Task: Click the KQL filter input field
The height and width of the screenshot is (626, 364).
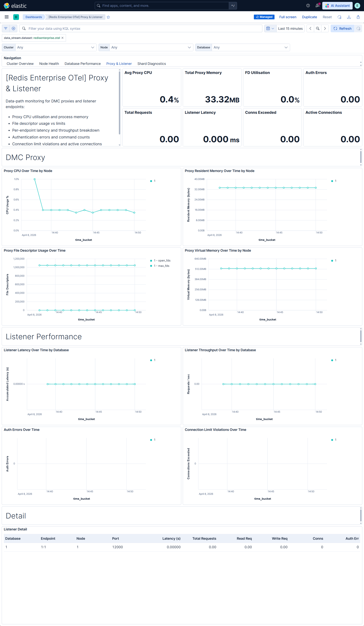Action: [x=142, y=28]
